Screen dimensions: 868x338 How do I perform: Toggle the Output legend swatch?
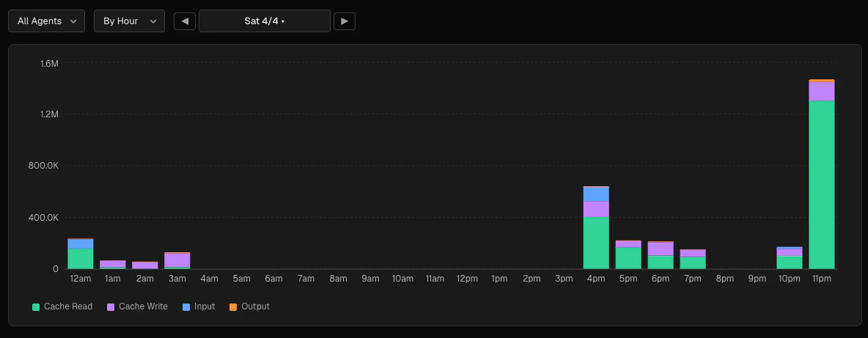233,306
